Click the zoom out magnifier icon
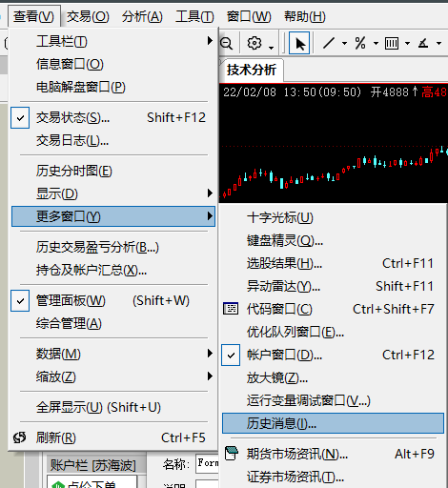This screenshot has width=448, height=488. pos(227,43)
